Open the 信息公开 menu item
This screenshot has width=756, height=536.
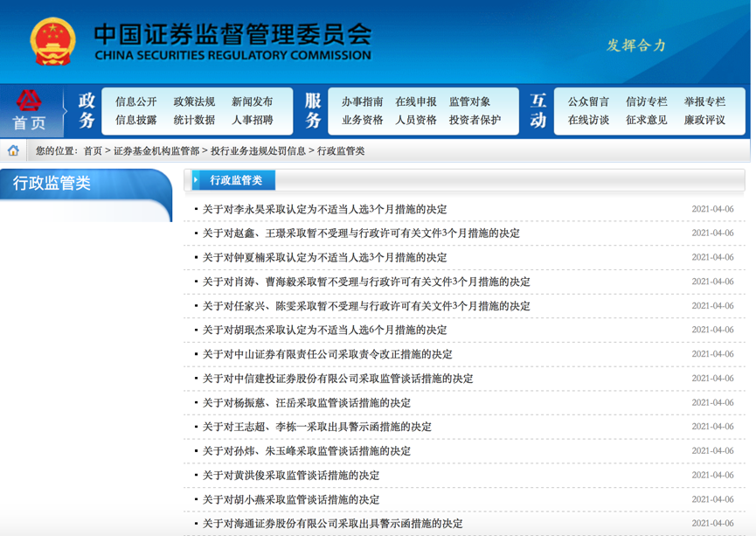pyautogui.click(x=135, y=101)
